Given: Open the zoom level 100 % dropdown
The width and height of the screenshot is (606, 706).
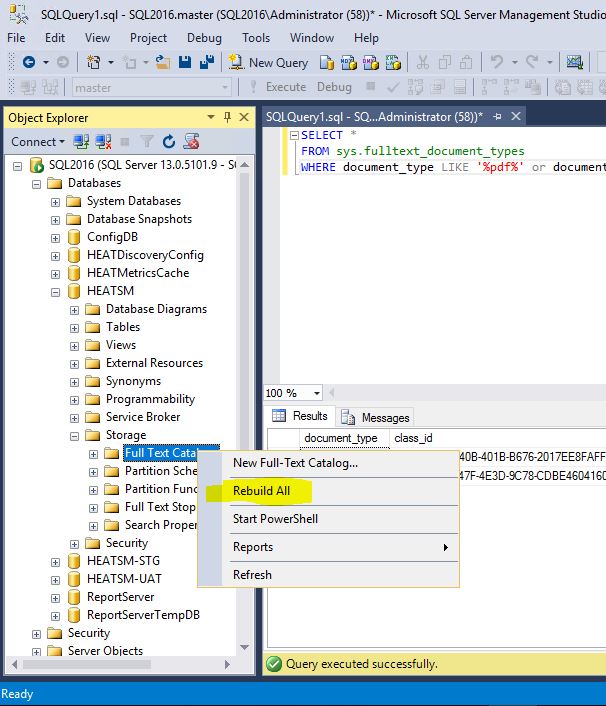Looking at the screenshot, I should [x=316, y=393].
